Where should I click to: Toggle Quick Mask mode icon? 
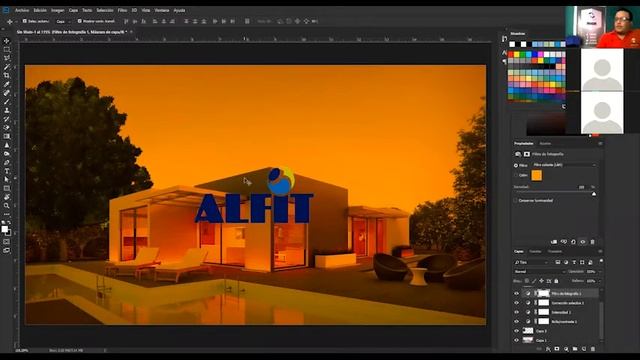tap(7, 242)
